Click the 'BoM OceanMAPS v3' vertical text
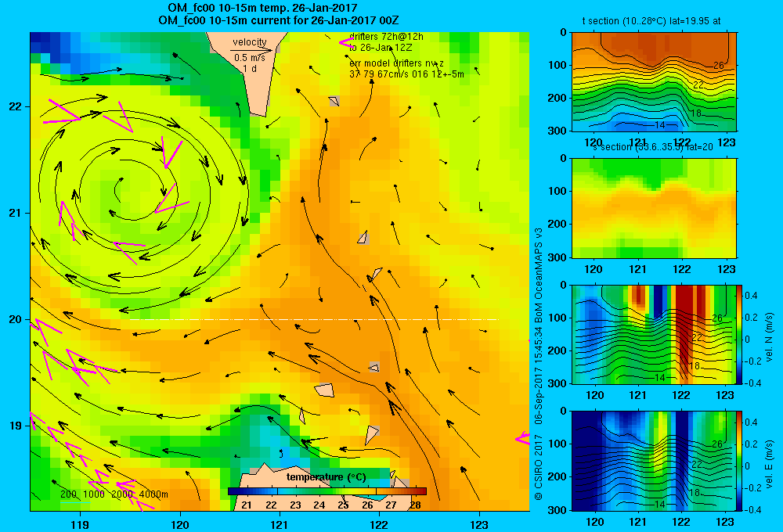This screenshot has width=783, height=532. [539, 275]
